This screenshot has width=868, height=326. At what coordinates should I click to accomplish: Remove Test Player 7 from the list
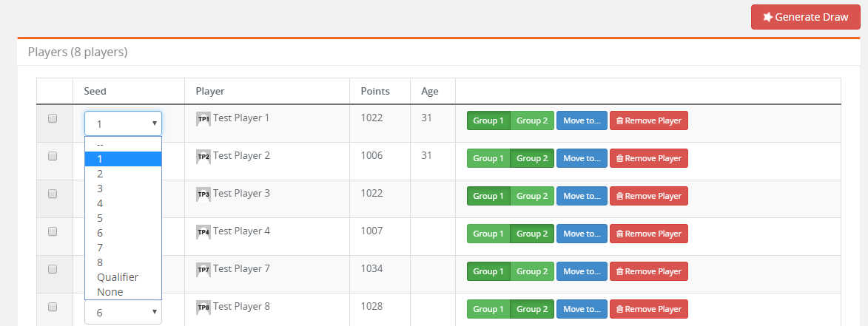649,271
